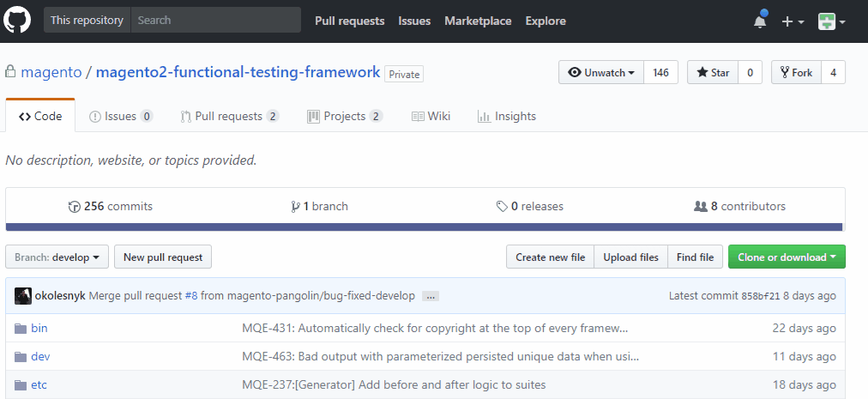Image resolution: width=868 pixels, height=399 pixels.
Task: Expand the commit message ellipsis
Action: pyautogui.click(x=431, y=296)
